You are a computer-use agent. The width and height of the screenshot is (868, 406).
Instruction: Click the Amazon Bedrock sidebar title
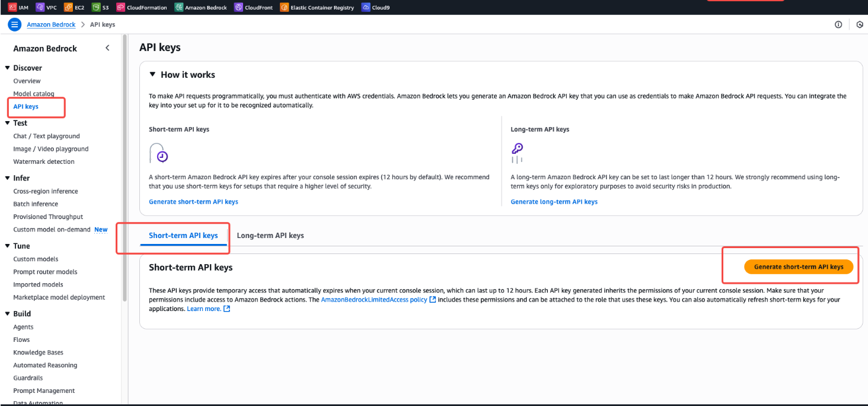[45, 49]
